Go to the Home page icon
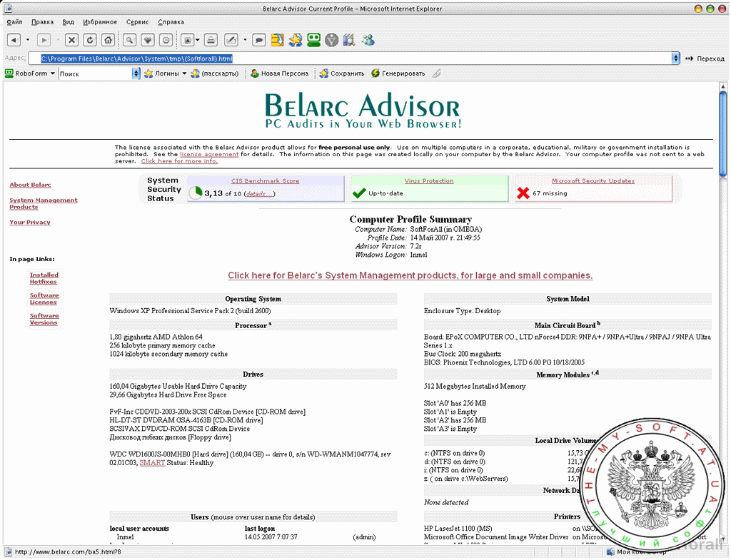Image resolution: width=731 pixels, height=560 pixels. point(107,40)
